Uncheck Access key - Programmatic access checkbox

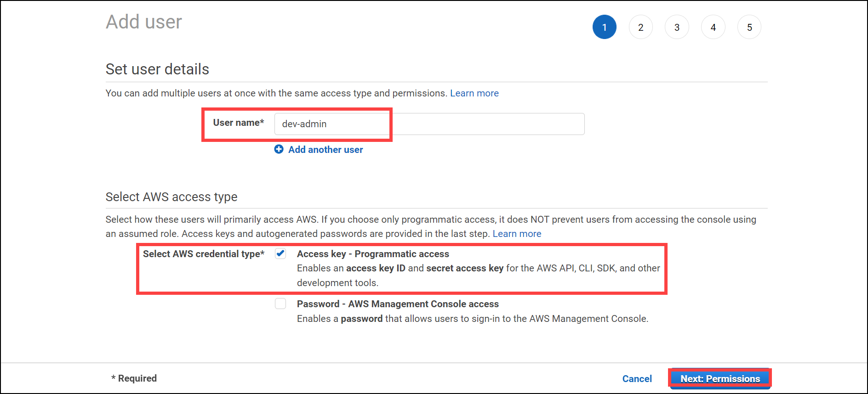point(280,253)
